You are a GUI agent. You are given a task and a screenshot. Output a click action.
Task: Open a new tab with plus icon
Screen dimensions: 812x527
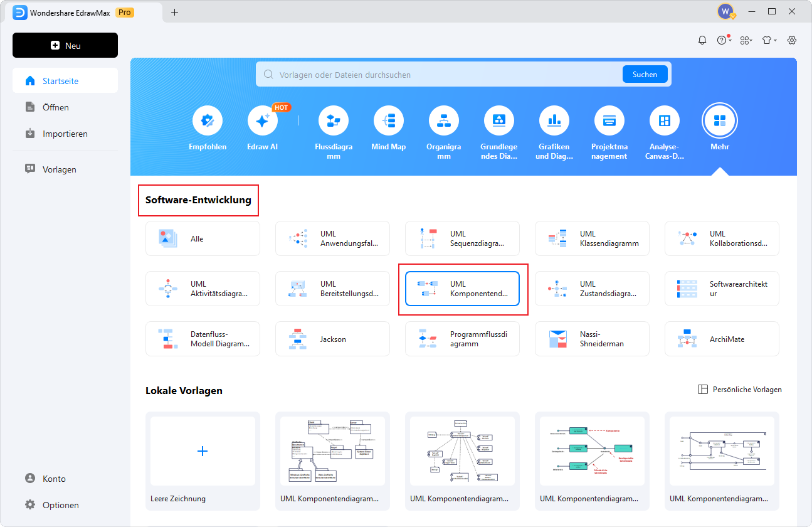[x=174, y=13]
